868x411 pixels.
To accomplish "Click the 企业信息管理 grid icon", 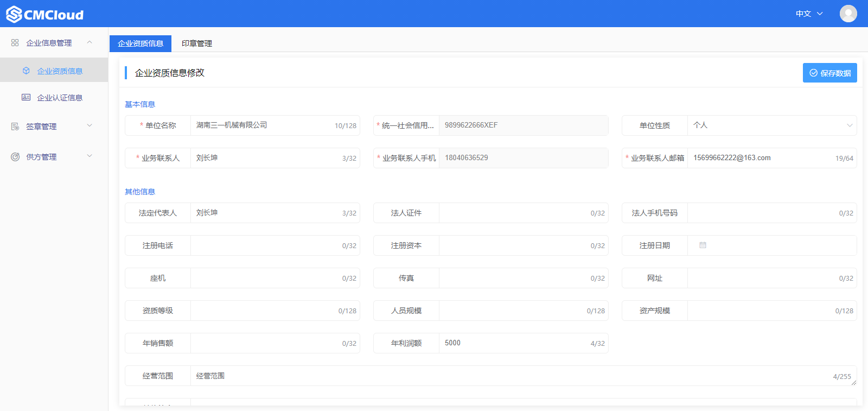I will click(x=15, y=43).
